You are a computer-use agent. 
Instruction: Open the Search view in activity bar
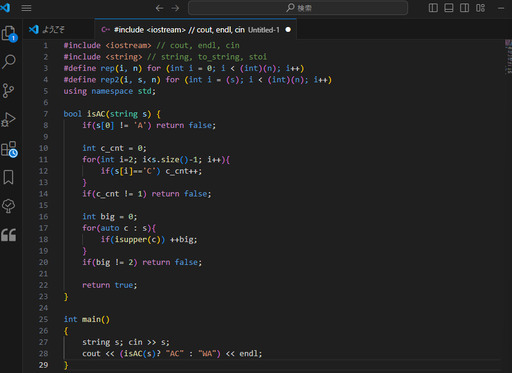pos(9,61)
